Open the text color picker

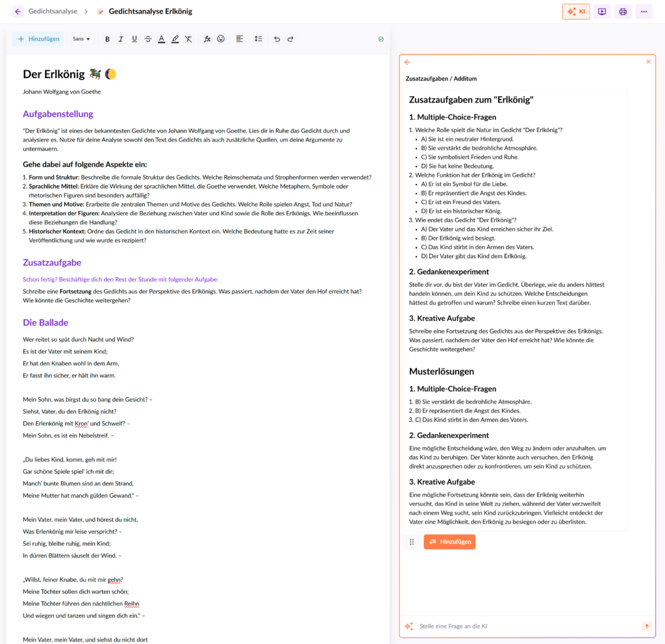pos(162,39)
